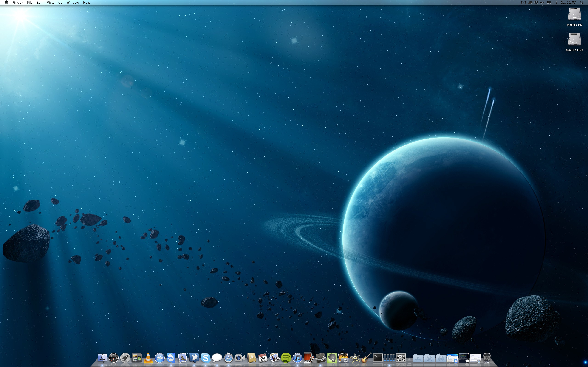Expand the Applications folder stack in dock
The image size is (588, 367).
coord(418,358)
